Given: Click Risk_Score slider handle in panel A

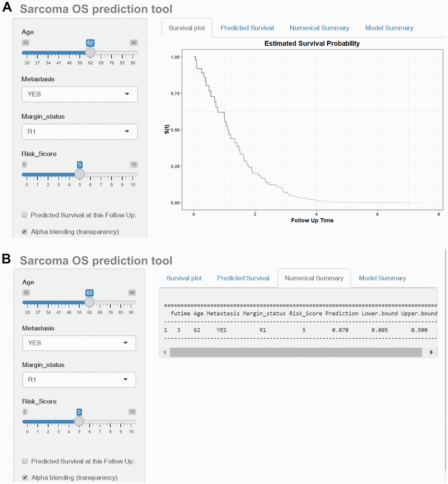Looking at the screenshot, I should point(79,174).
